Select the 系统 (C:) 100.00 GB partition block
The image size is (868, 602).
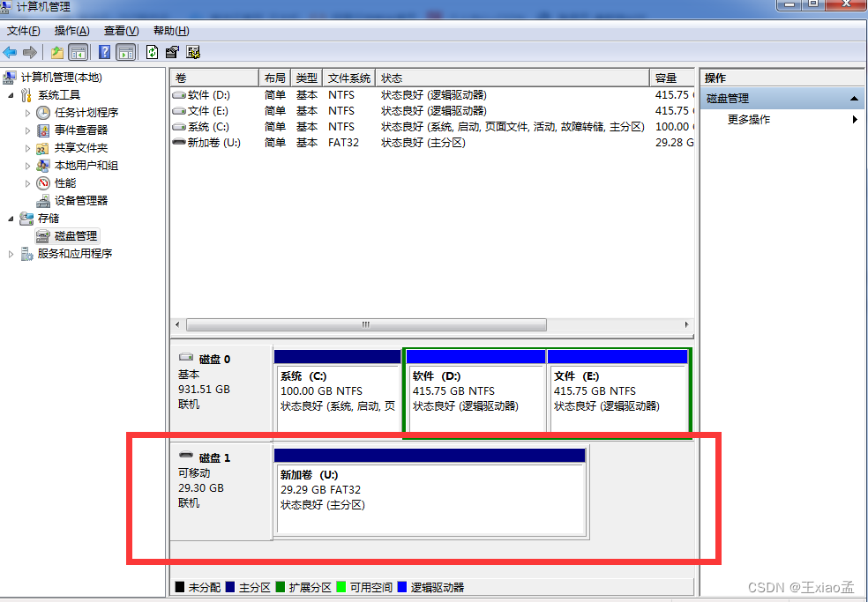[x=338, y=390]
